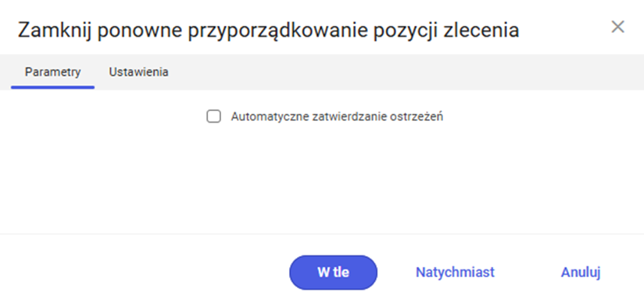This screenshot has height=303, width=644.
Task: Dismiss the window via Anuluj link
Action: [581, 273]
